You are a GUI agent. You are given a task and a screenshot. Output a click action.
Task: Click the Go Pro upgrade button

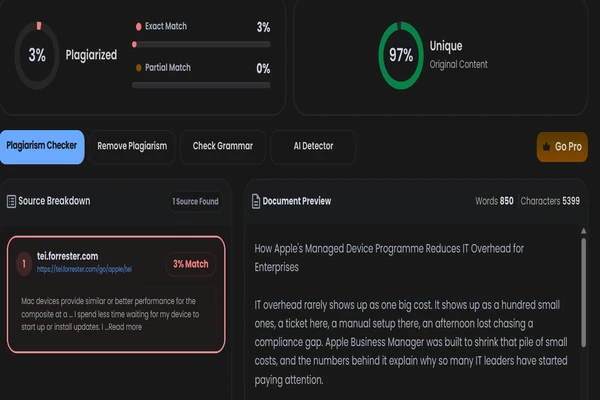pos(562,147)
